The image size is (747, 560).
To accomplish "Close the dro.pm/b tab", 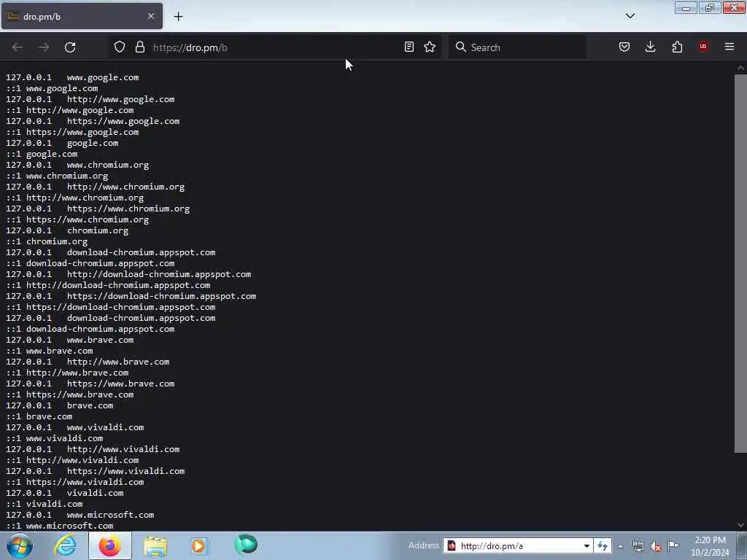I will (x=151, y=17).
